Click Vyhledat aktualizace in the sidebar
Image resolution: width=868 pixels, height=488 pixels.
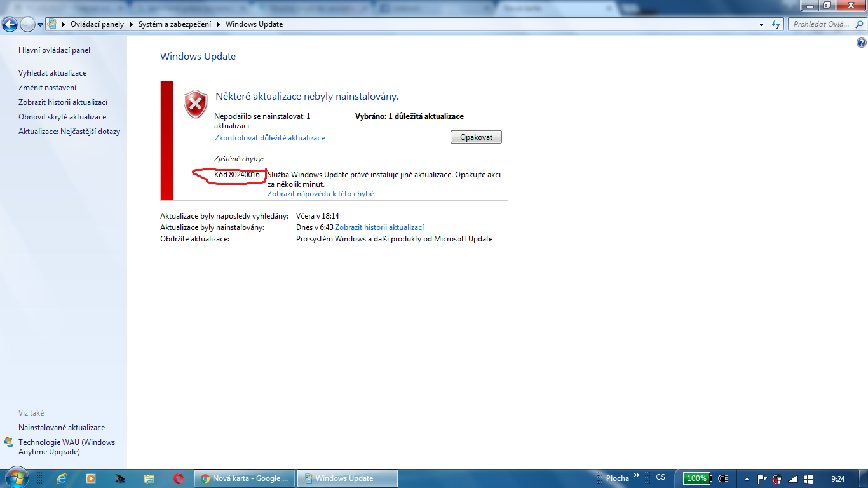coord(53,73)
